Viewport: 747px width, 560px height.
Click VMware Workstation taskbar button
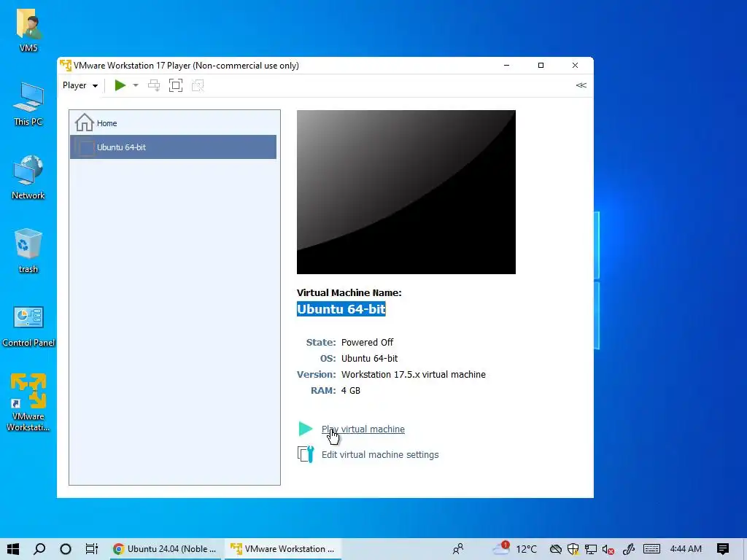tap(282, 549)
